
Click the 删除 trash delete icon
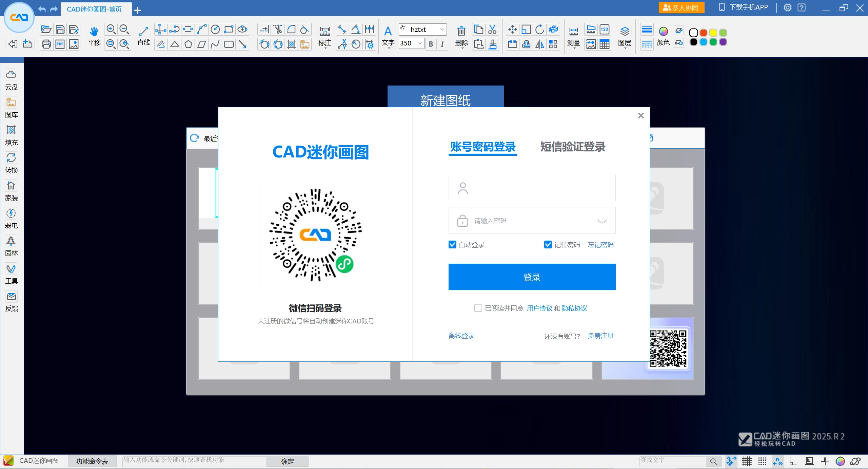tap(461, 32)
